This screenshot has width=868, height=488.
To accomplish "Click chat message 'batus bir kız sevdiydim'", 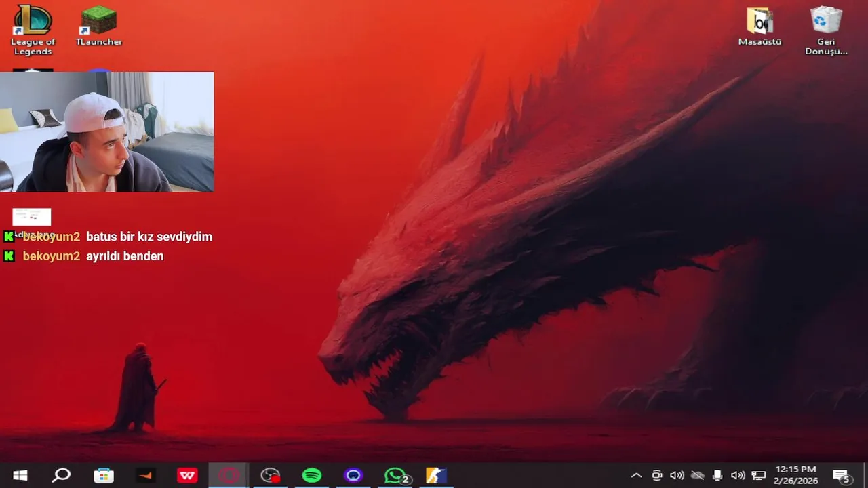I will tap(149, 237).
